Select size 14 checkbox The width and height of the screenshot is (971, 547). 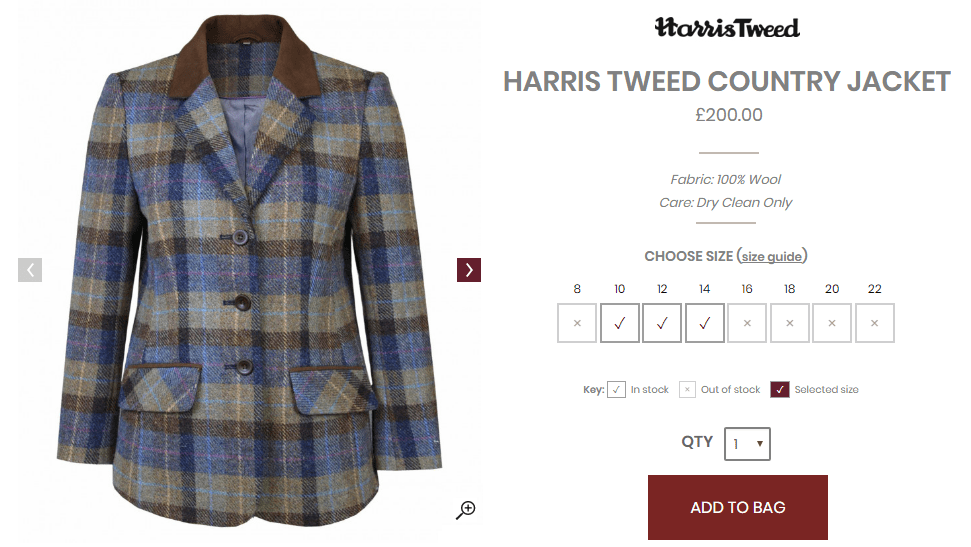pyautogui.click(x=705, y=323)
